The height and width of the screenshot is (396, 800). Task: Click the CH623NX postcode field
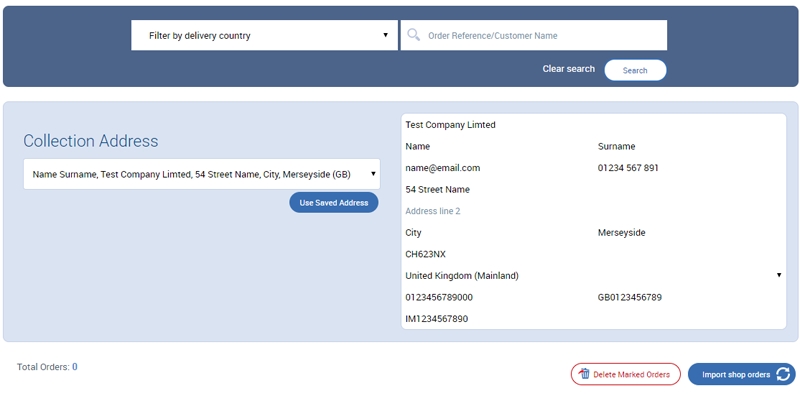(x=594, y=254)
